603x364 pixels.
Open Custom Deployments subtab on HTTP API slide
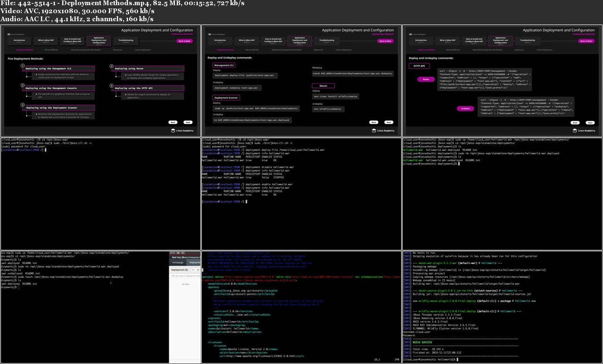pyautogui.click(x=545, y=50)
